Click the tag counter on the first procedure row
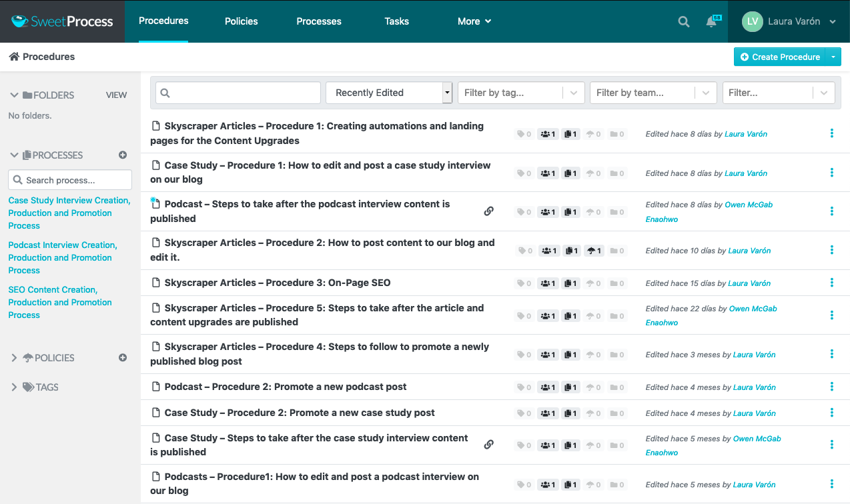 (524, 133)
